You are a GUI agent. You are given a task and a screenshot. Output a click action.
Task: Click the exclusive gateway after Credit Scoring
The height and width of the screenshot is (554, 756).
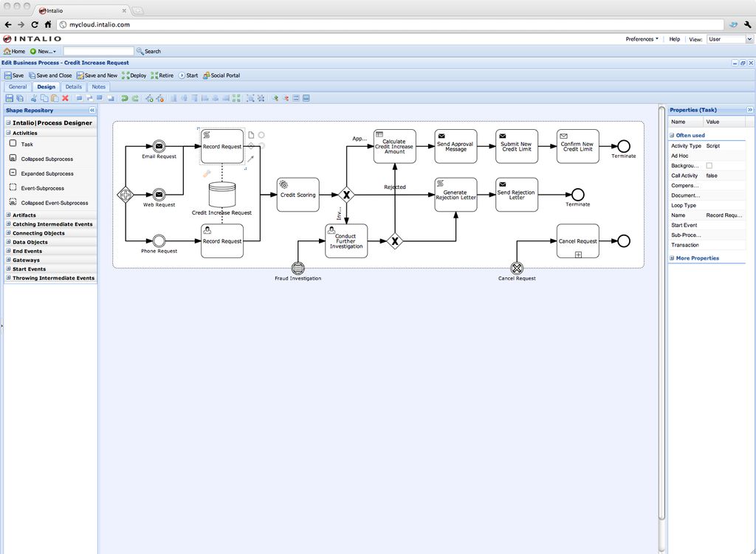(x=346, y=195)
